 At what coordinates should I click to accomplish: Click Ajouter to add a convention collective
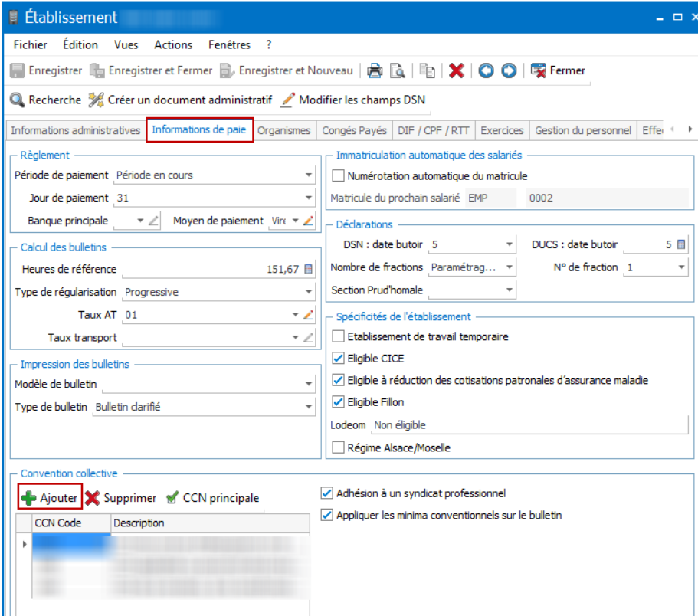coord(50,497)
